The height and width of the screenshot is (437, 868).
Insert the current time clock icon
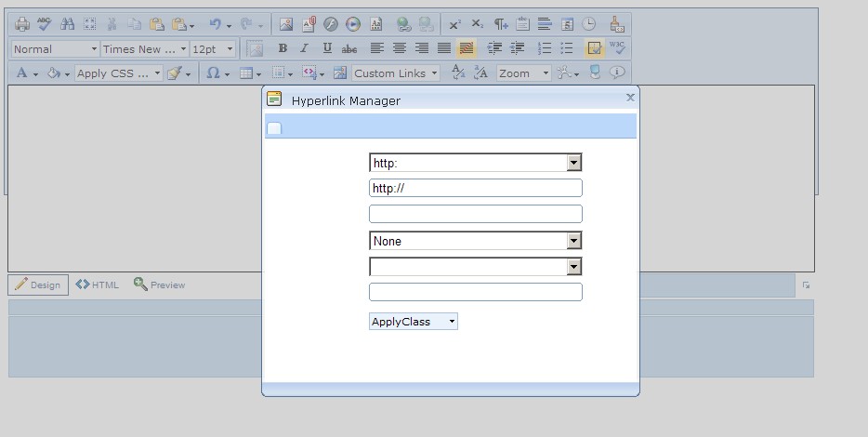click(589, 24)
